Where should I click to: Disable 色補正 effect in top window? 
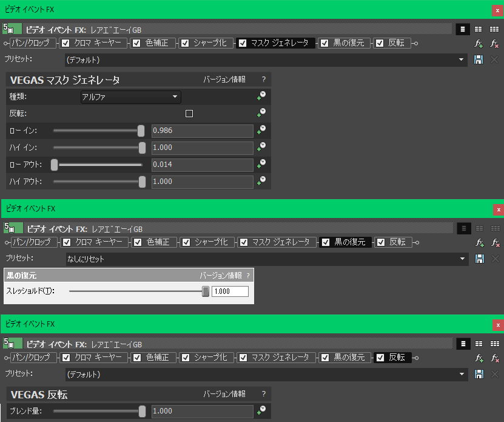(136, 43)
